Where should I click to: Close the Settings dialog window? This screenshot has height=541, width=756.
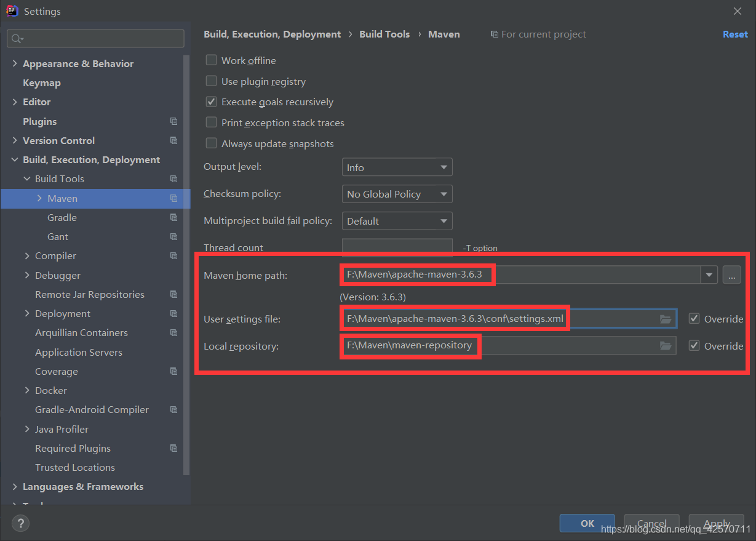(738, 11)
